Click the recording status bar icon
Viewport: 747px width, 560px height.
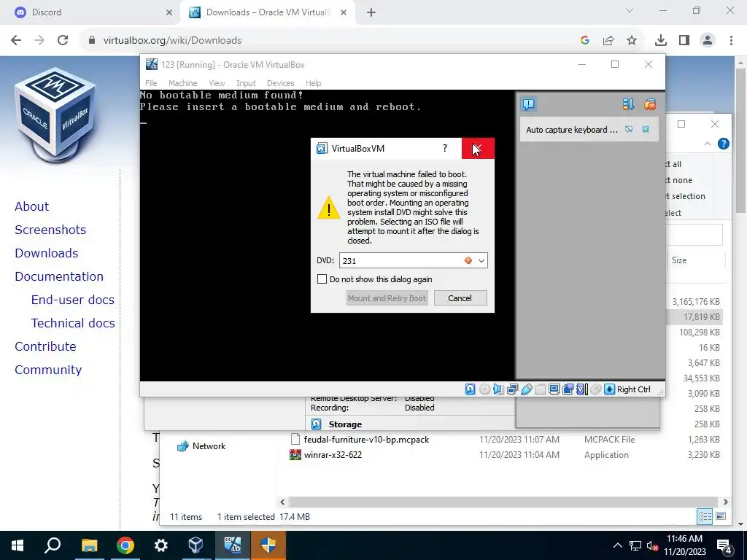pos(568,389)
